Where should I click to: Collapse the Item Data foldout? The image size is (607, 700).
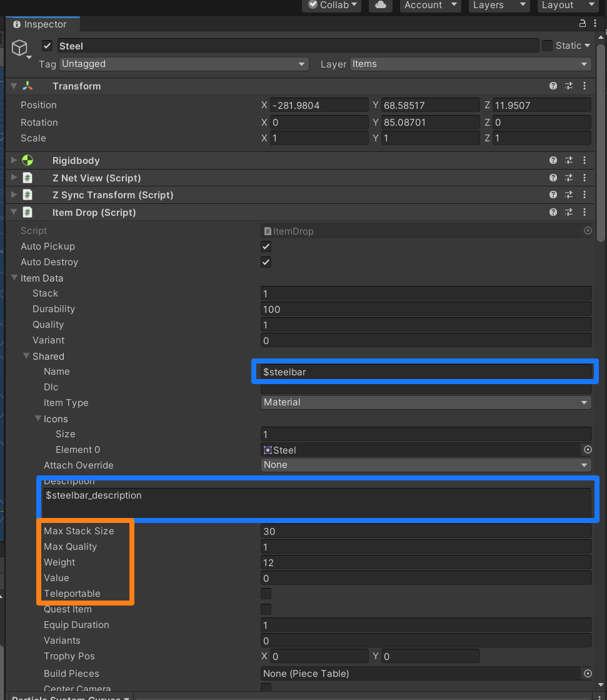click(14, 278)
